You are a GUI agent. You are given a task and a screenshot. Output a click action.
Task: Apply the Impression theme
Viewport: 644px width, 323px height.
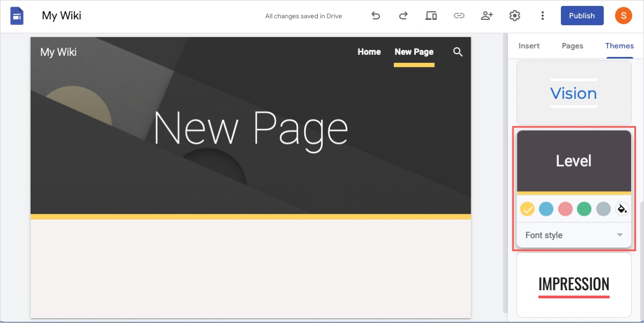click(573, 284)
